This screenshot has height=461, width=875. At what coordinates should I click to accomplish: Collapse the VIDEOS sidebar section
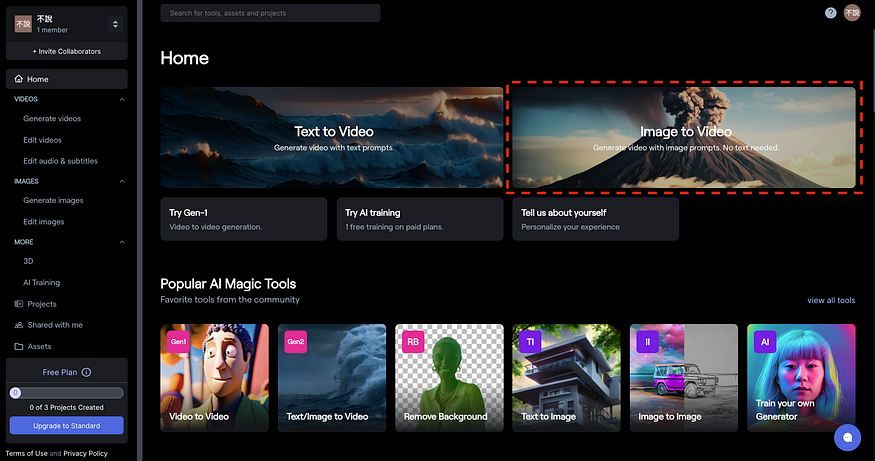click(122, 99)
